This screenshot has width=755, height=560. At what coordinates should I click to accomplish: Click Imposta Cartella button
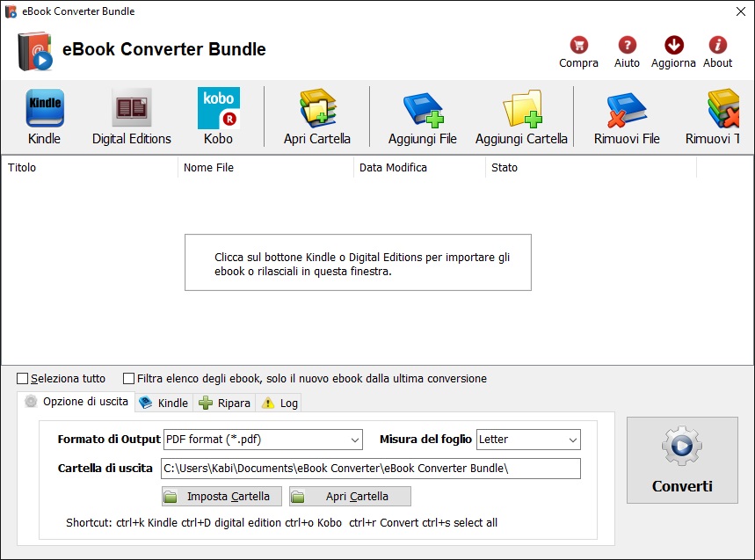pos(221,497)
